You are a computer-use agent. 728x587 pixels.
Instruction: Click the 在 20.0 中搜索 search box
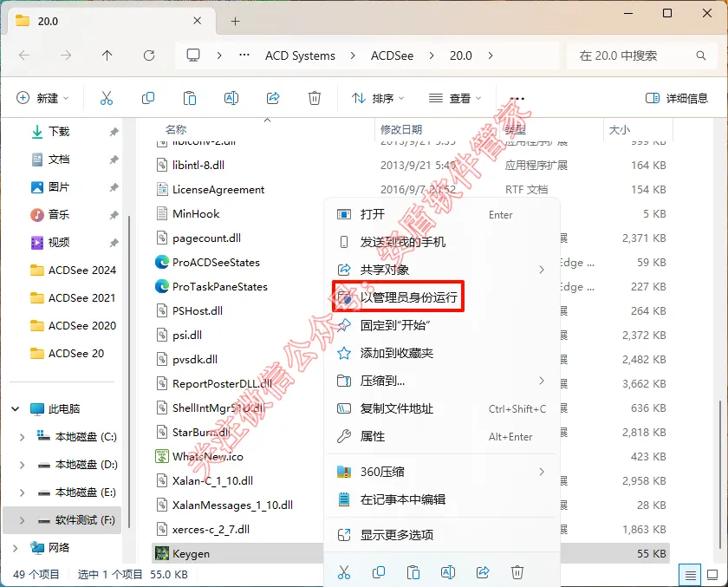(642, 55)
